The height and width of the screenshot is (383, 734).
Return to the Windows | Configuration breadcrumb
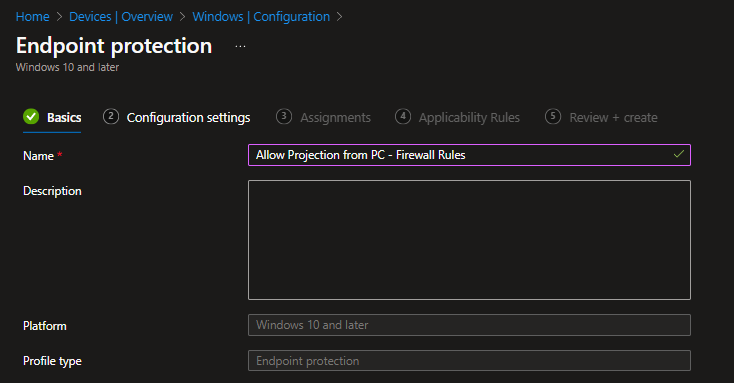point(261,17)
